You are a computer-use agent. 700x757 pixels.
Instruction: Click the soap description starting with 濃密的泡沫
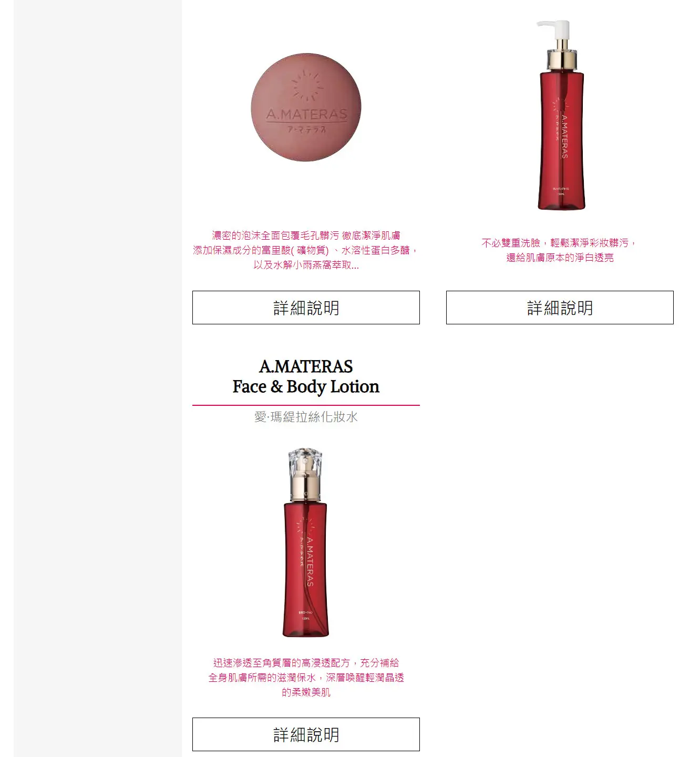pyautogui.click(x=306, y=250)
